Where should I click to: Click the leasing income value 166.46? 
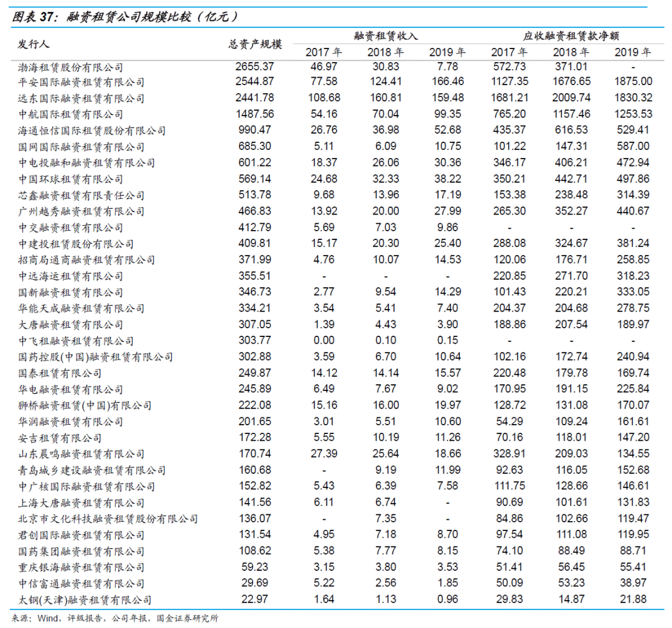[x=447, y=81]
